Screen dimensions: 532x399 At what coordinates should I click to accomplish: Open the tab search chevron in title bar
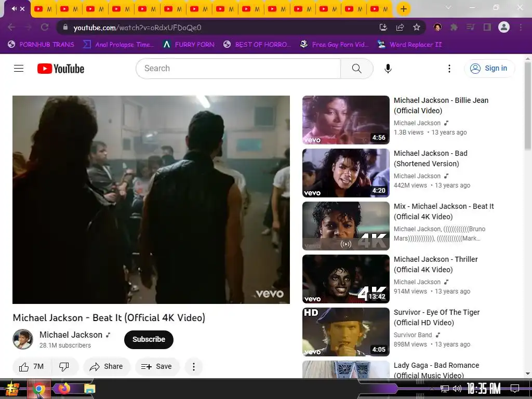[x=448, y=7]
